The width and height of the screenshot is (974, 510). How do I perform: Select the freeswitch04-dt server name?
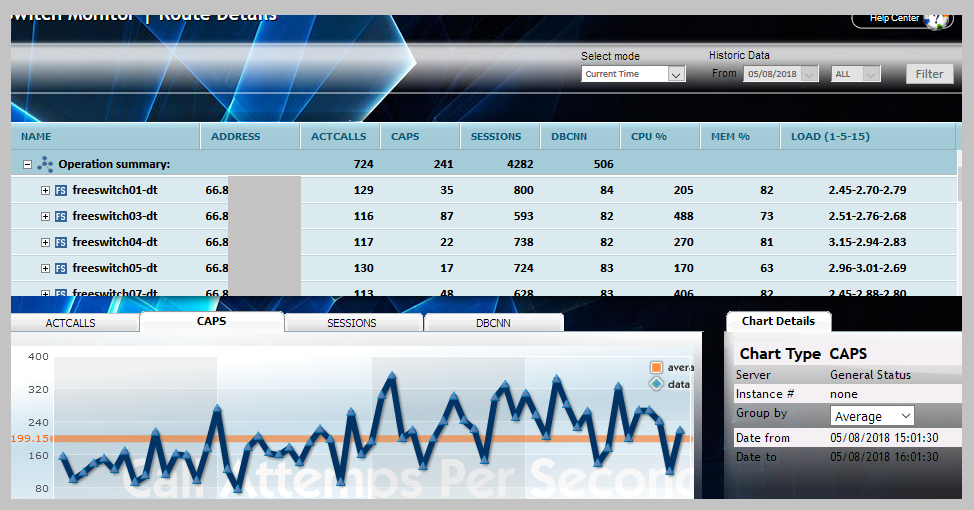point(115,242)
